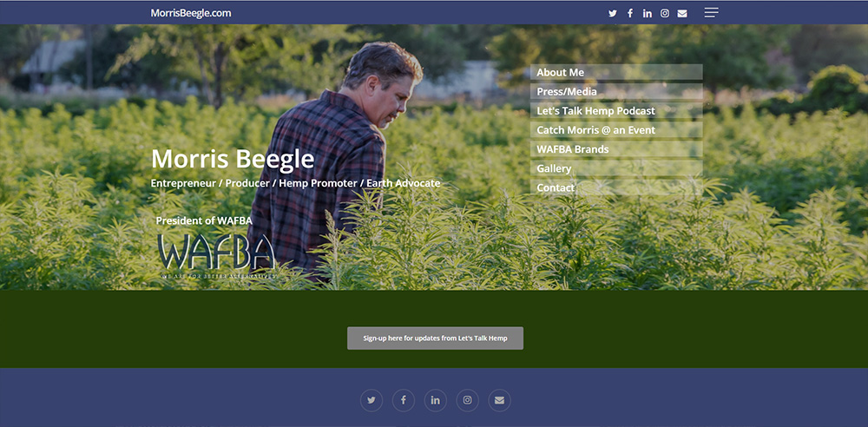The image size is (868, 427).
Task: Click the circular LinkedIn icon in footer
Action: click(x=436, y=400)
